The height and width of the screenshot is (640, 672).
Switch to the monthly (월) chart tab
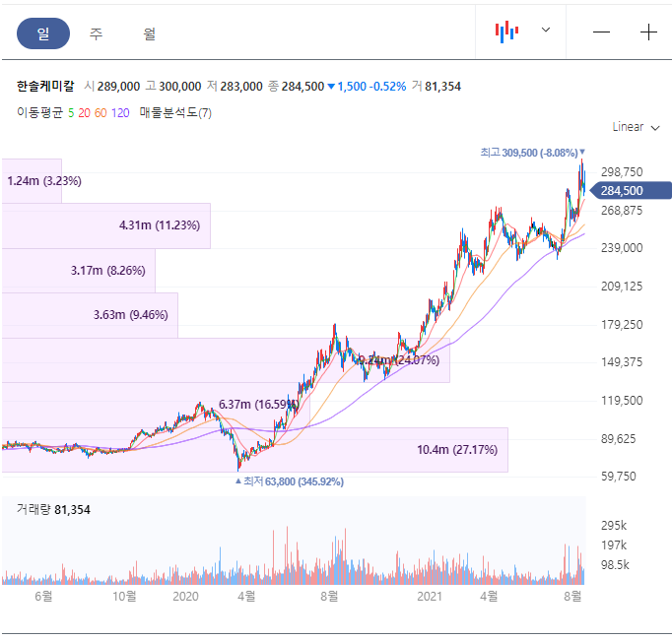149,33
